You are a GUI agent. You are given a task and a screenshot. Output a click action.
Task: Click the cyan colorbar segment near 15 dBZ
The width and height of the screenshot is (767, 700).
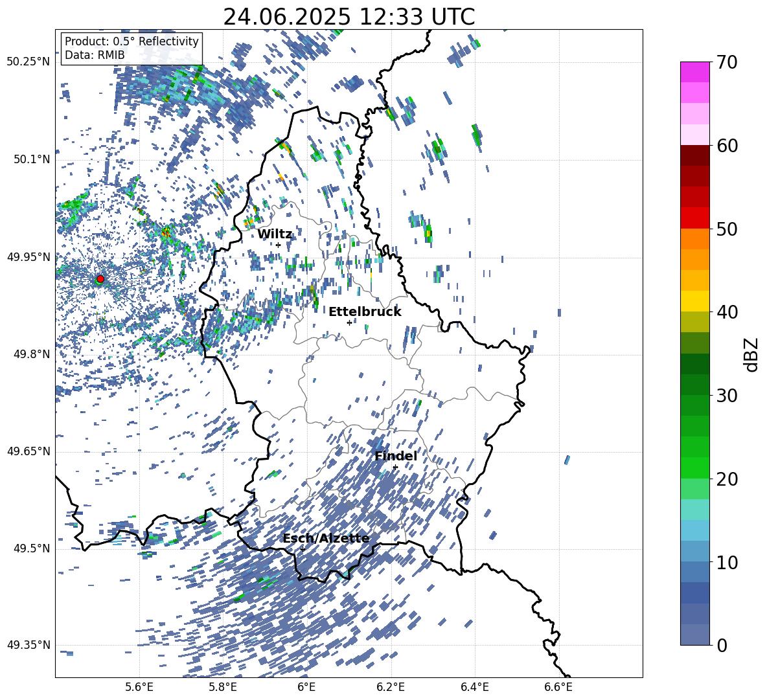click(x=694, y=510)
